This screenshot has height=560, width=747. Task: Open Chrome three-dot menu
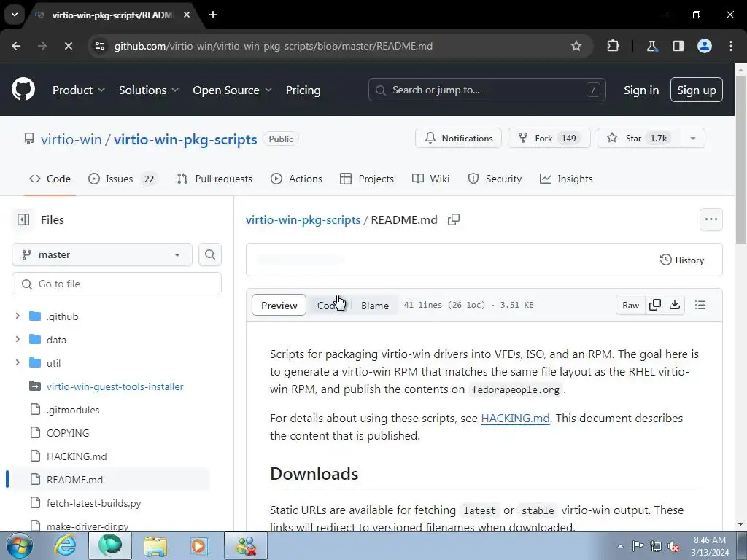click(x=731, y=46)
